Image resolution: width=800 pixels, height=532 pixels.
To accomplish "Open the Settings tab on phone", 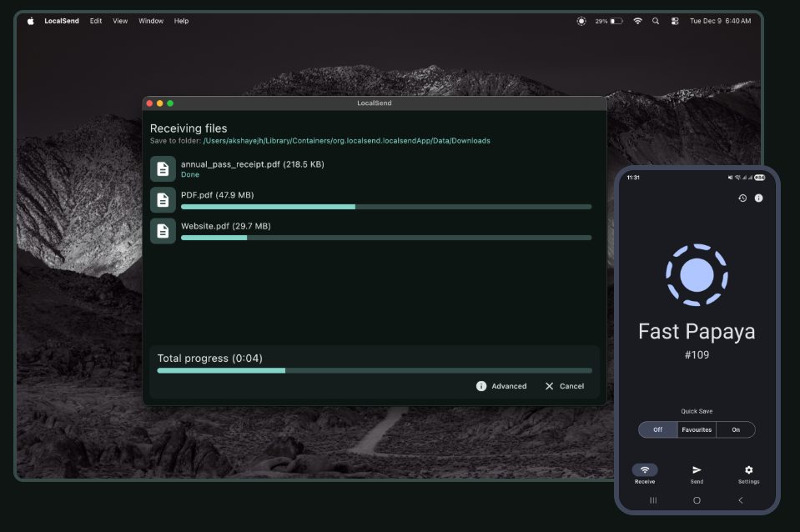I will coord(748,474).
